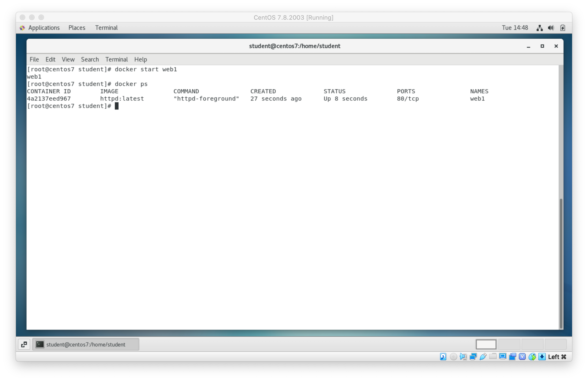Viewport: 588px width, 381px height.
Task: Open the terminal's Edit menu
Action: [50, 59]
